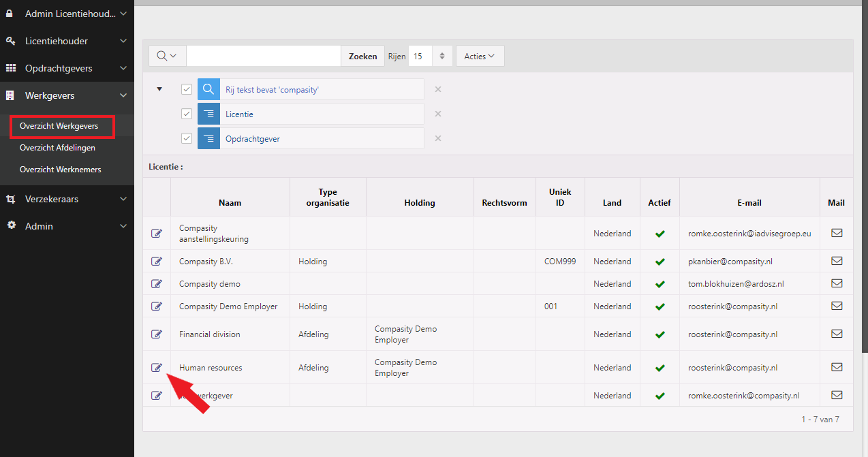
Task: Click the key icon beside Licentiehouder
Action: [x=10, y=41]
